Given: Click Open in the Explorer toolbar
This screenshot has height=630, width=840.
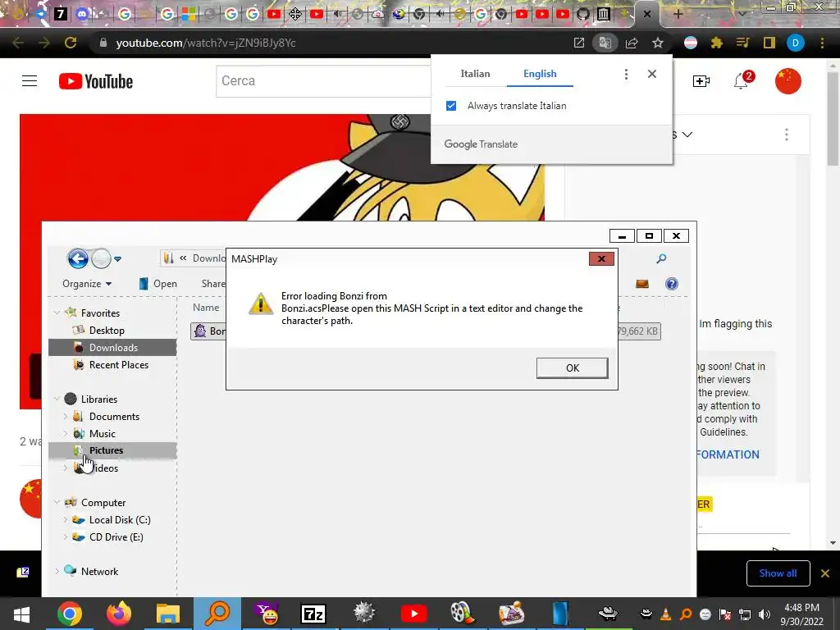Looking at the screenshot, I should pyautogui.click(x=158, y=283).
